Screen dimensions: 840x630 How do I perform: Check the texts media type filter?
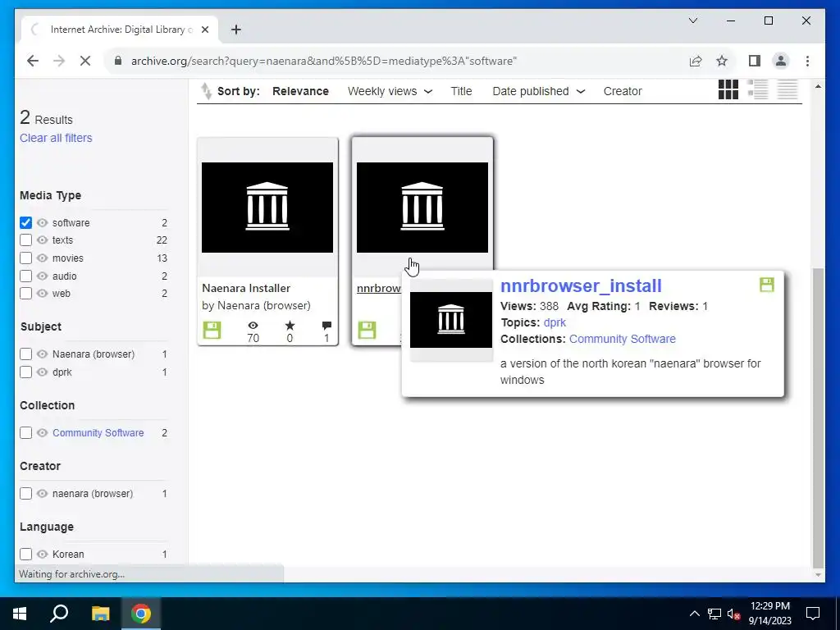click(x=25, y=240)
